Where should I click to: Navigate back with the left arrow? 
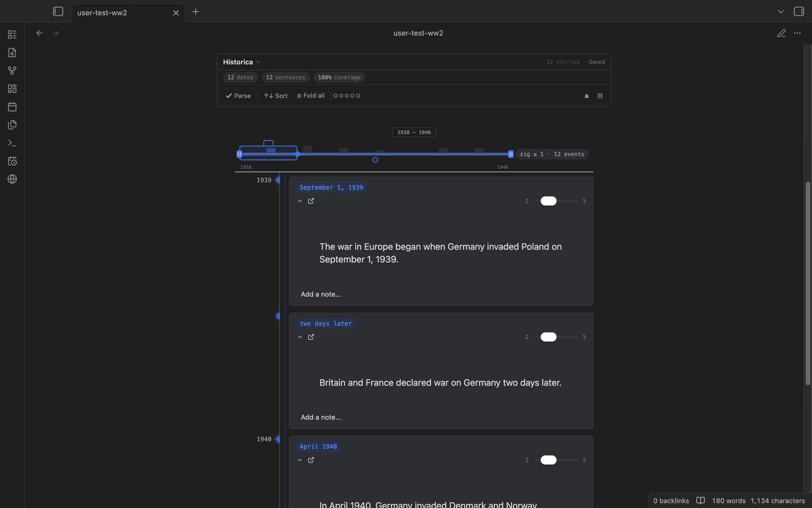pos(39,33)
